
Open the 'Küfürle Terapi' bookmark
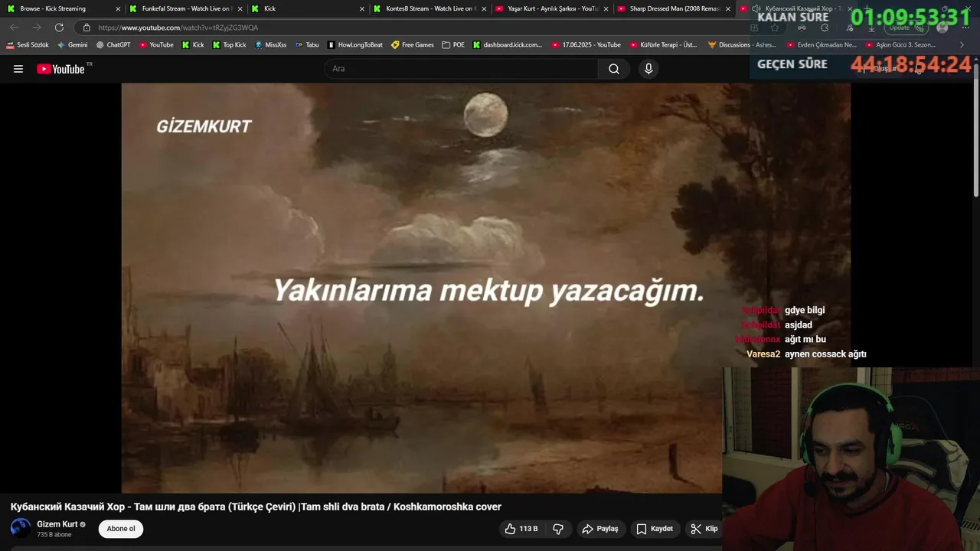(664, 45)
